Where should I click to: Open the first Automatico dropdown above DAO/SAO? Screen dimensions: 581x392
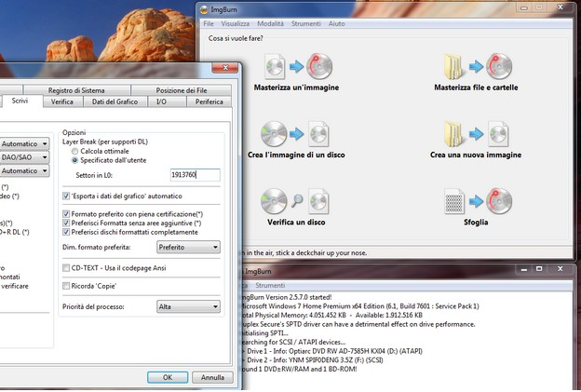24,143
